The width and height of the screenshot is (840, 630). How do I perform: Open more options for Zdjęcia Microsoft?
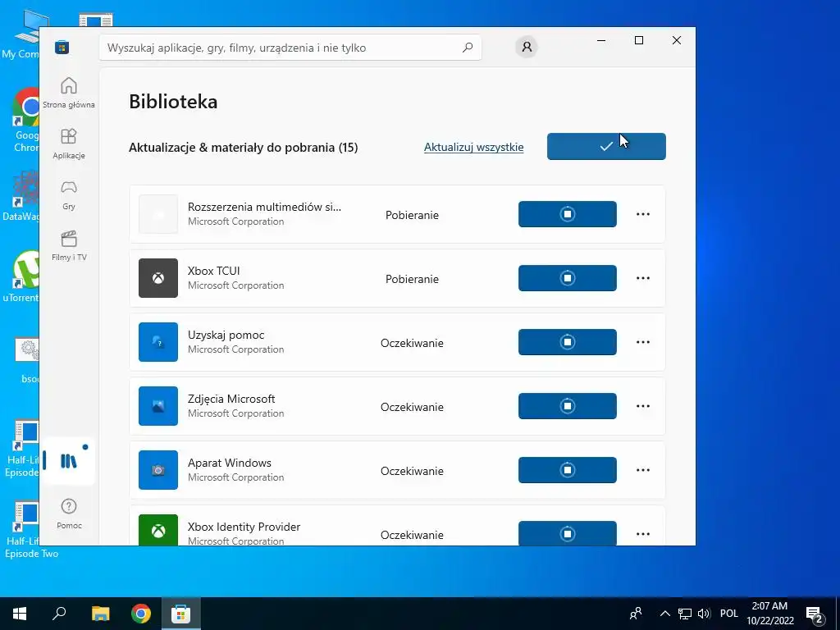click(x=643, y=405)
